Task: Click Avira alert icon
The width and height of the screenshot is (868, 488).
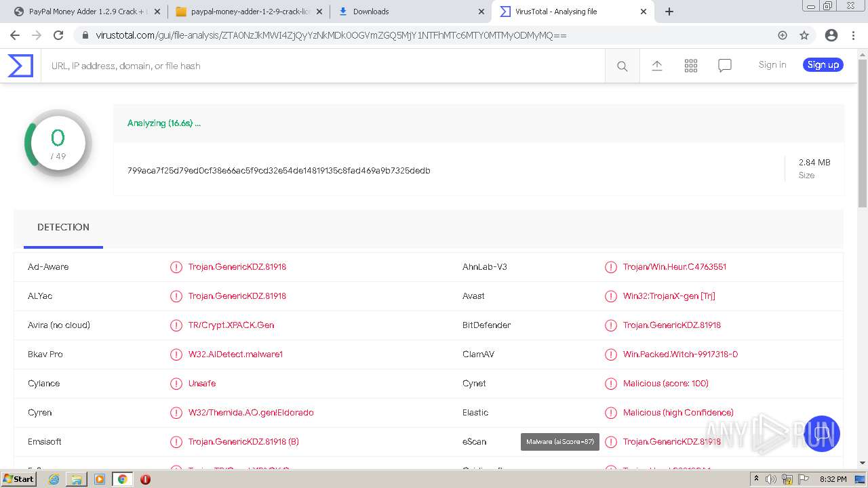Action: (176, 325)
